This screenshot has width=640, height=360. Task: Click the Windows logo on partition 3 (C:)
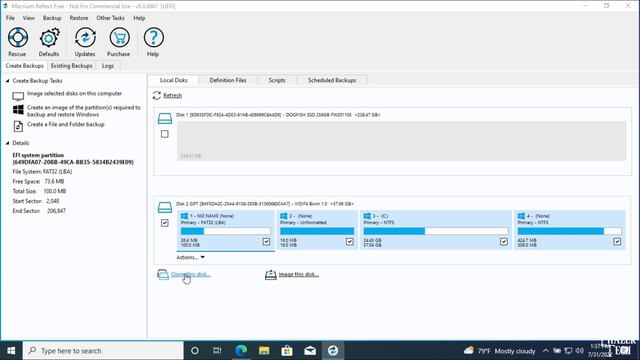point(367,216)
